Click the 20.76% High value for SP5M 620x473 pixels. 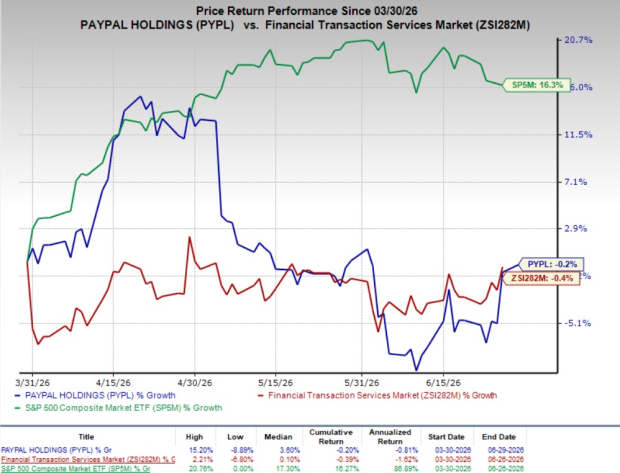[x=202, y=469]
